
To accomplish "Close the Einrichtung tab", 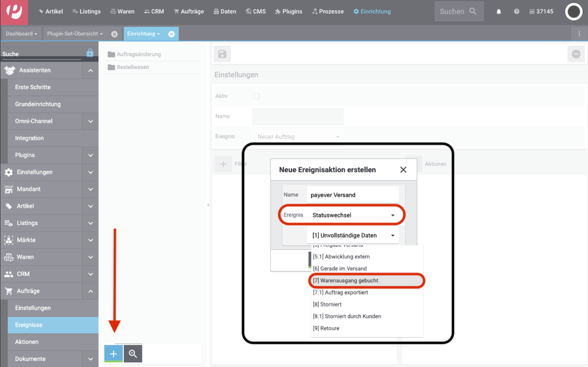I will [171, 34].
